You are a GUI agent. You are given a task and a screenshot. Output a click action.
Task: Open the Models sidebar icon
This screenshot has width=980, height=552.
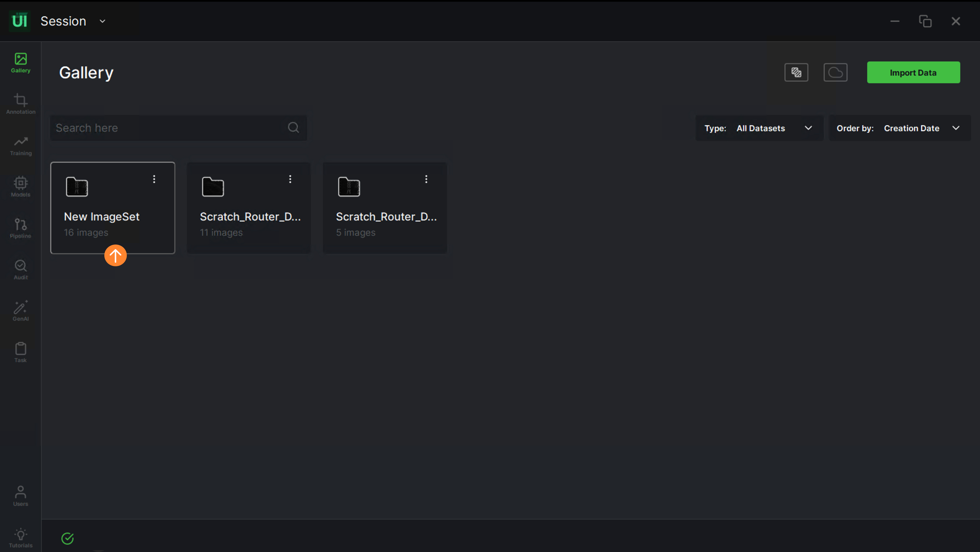[x=20, y=186]
